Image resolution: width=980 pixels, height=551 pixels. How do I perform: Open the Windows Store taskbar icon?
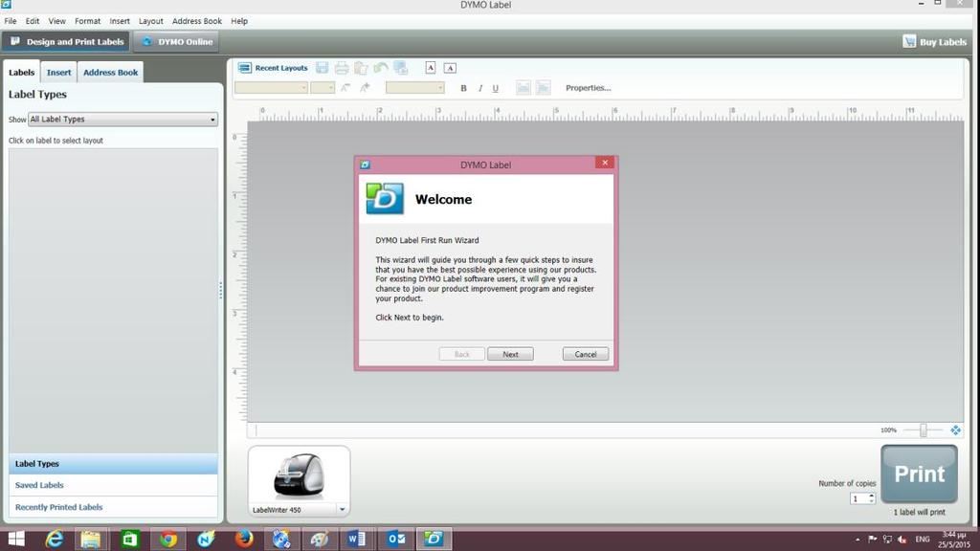[129, 539]
